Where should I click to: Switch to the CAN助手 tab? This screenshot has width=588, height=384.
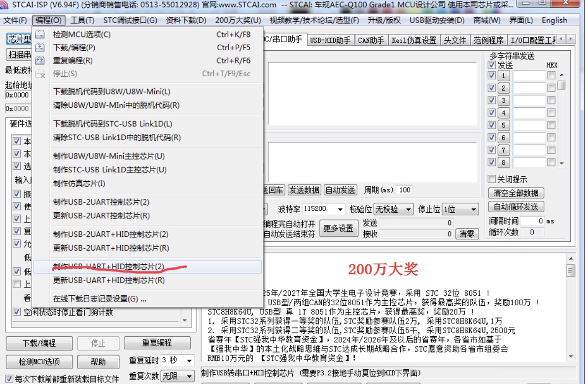[x=371, y=40]
